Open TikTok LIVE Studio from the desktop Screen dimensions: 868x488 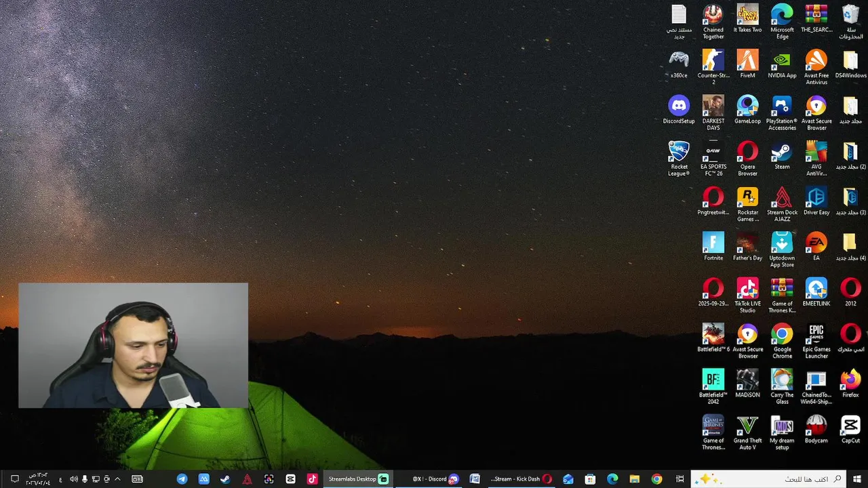[x=747, y=296]
